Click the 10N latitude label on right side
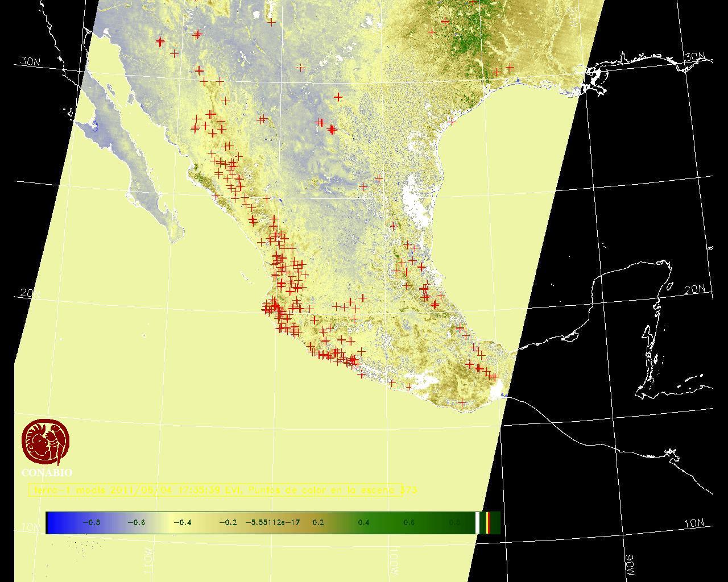Viewport: 728px width, 582px height. pyautogui.click(x=694, y=523)
